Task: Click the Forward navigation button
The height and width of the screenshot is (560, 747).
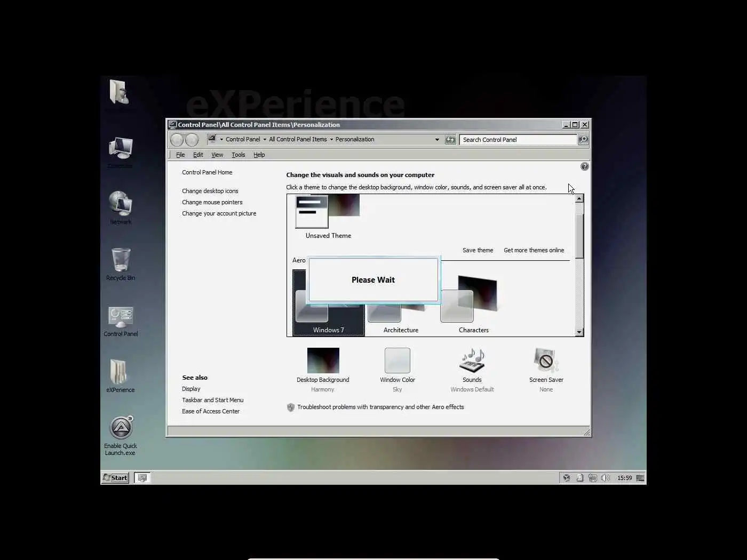Action: (192, 140)
